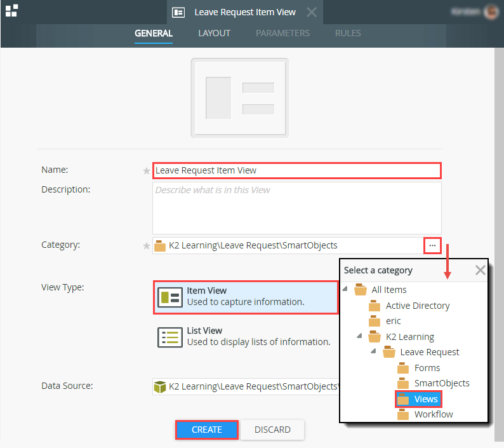The image size is (504, 448).
Task: Click into the Description text area
Action: [296, 208]
